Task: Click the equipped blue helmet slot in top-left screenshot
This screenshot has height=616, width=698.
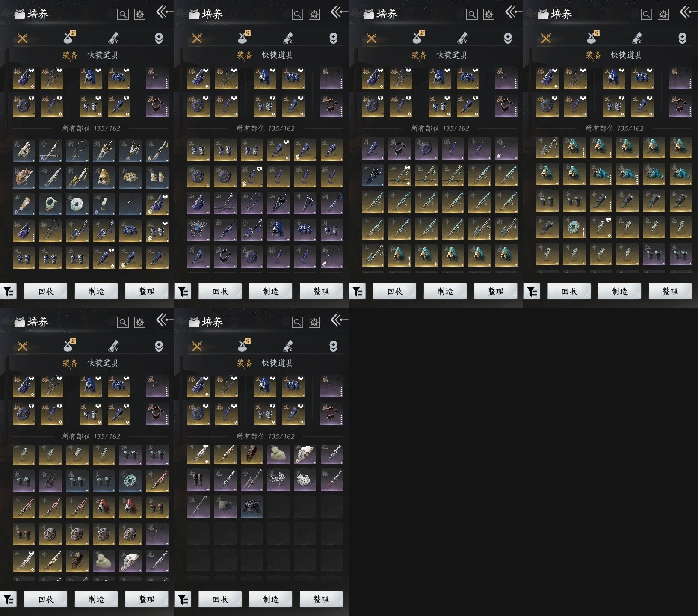Action: [x=91, y=78]
